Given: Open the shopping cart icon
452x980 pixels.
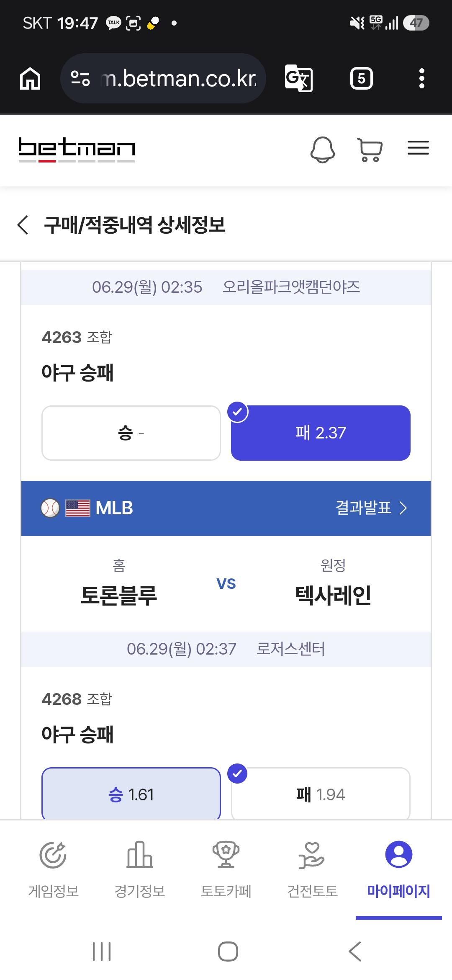Looking at the screenshot, I should pyautogui.click(x=370, y=150).
